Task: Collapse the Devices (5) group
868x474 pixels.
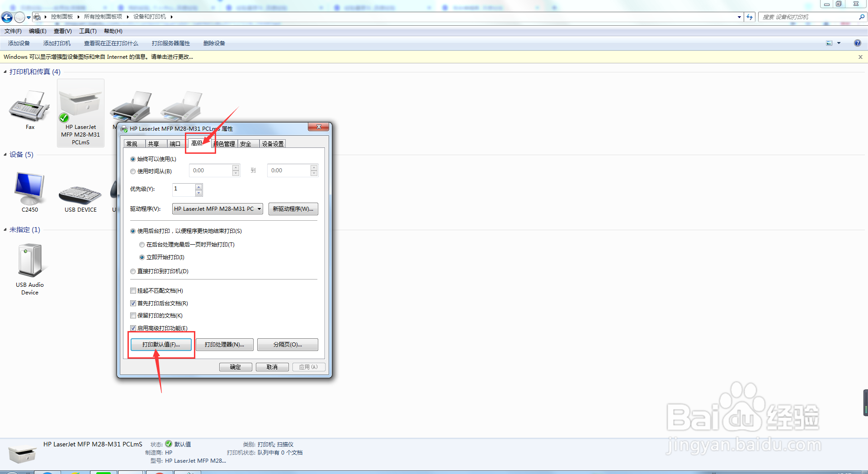Action: coord(5,155)
